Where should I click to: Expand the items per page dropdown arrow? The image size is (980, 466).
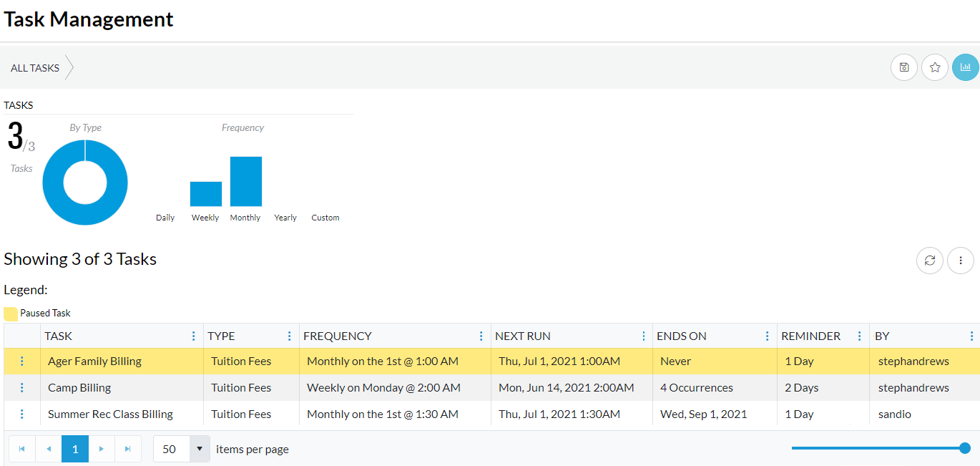[x=200, y=449]
